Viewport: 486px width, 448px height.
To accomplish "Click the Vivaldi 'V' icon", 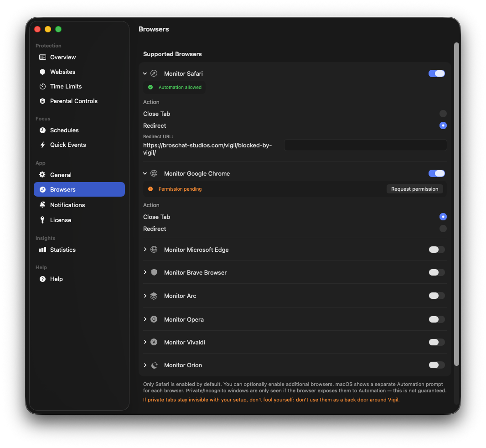I will (154, 342).
